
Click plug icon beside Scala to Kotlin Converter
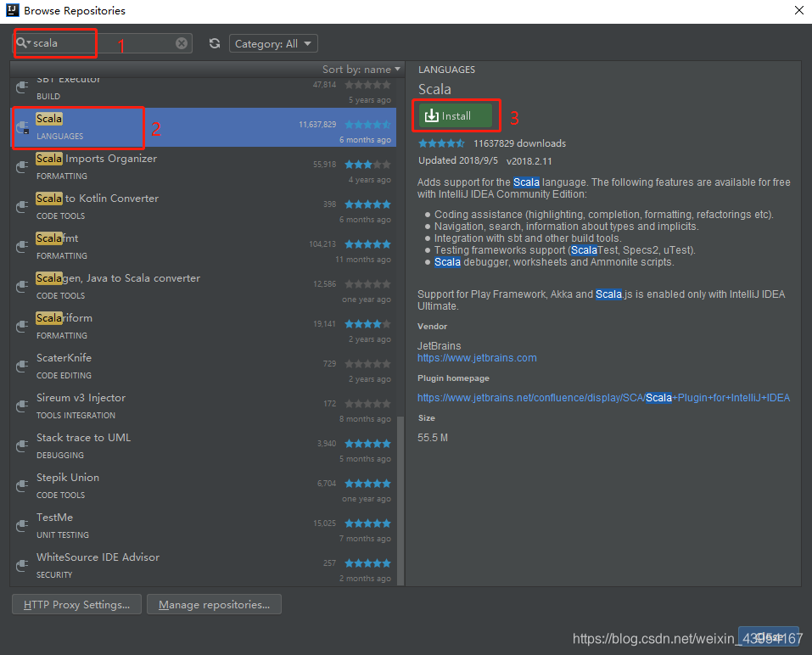pyautogui.click(x=22, y=207)
